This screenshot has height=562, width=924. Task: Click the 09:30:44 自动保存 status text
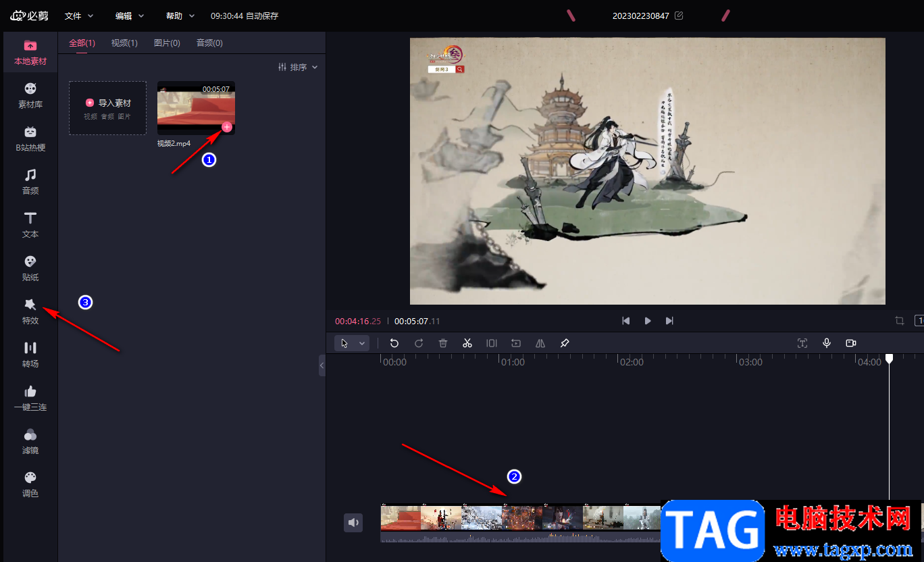tap(245, 16)
